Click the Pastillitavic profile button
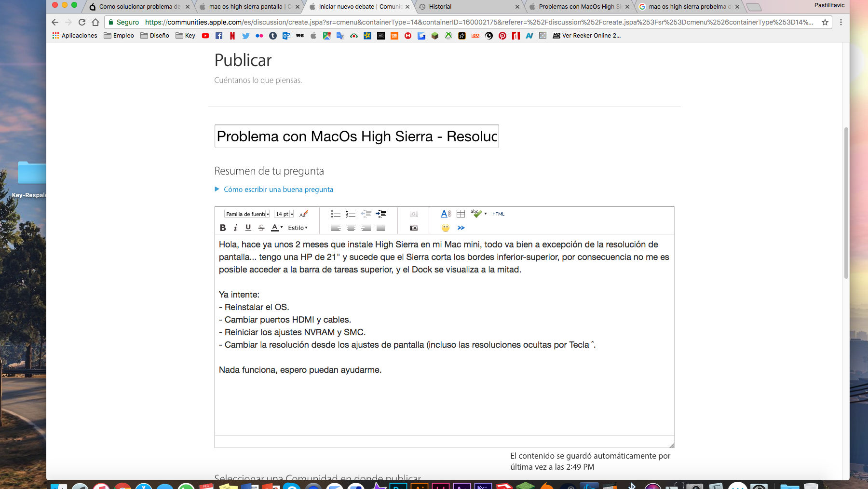 pos(829,5)
